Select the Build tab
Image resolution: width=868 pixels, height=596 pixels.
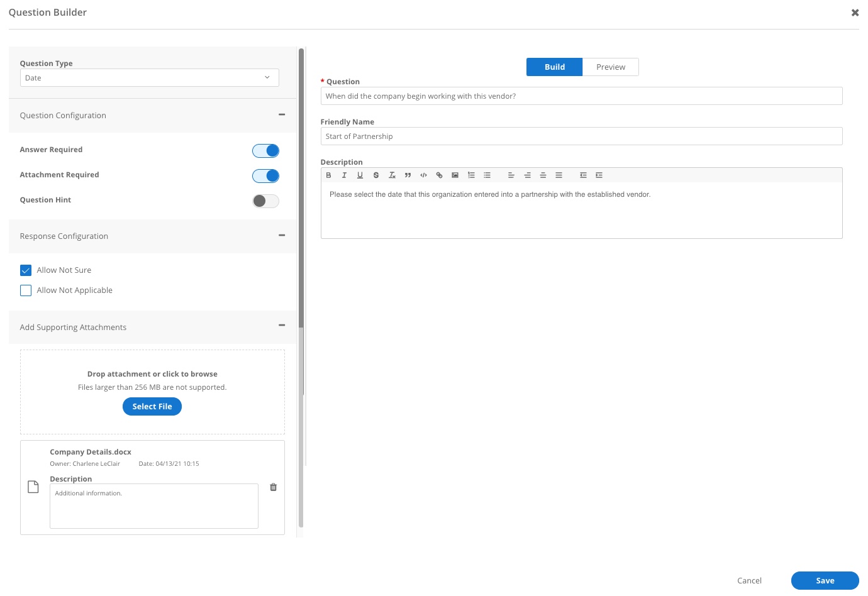click(554, 67)
